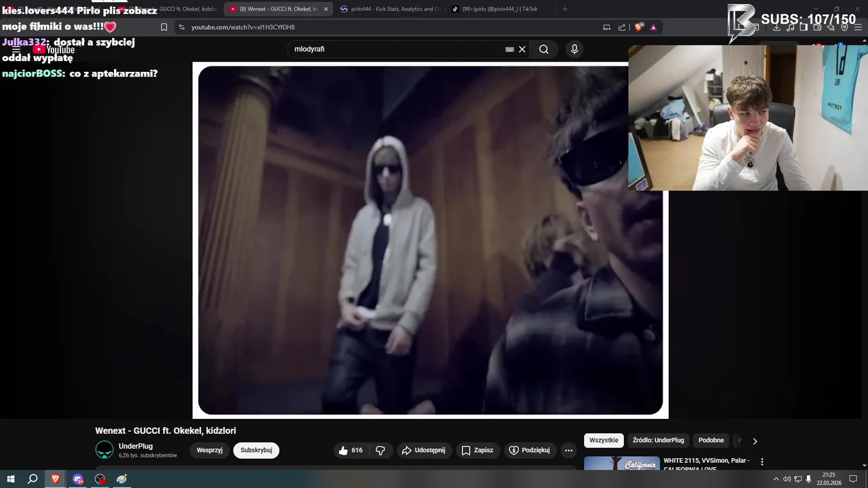This screenshot has height=488, width=868.
Task: Open options for the WHITE 2115 suggestion
Action: click(x=762, y=462)
